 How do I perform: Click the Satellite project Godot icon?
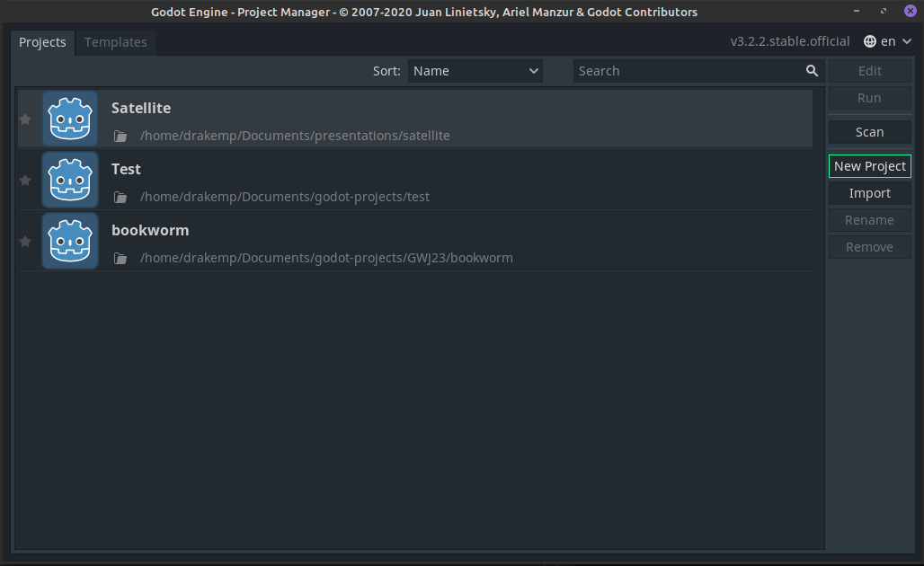tap(70, 119)
